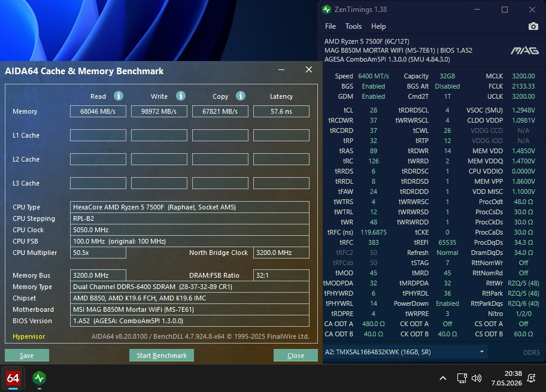Viewport: 546px width, 392px height.
Task: Click the Chipset AMD B850 value
Action: [189, 299]
